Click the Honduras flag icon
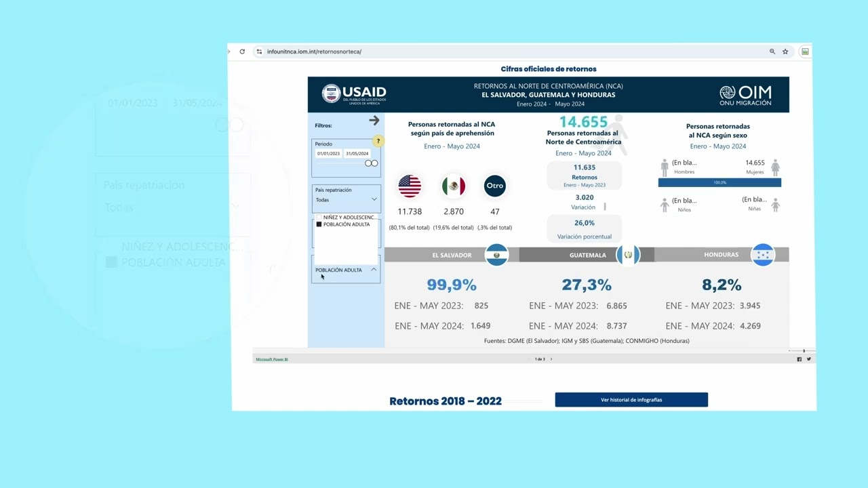Image resolution: width=868 pixels, height=488 pixels. (x=763, y=255)
